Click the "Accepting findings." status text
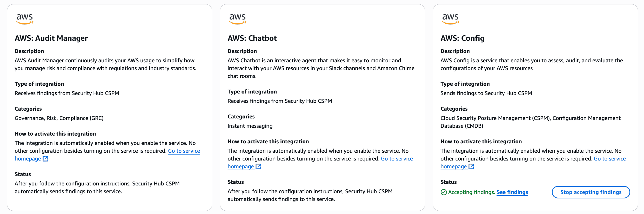This screenshot has width=644, height=214. [x=472, y=192]
